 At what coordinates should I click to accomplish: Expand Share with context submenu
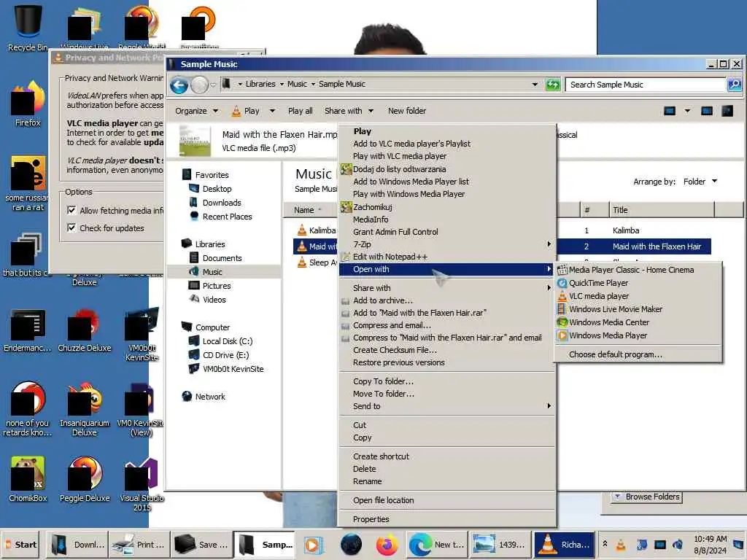pyautogui.click(x=447, y=287)
